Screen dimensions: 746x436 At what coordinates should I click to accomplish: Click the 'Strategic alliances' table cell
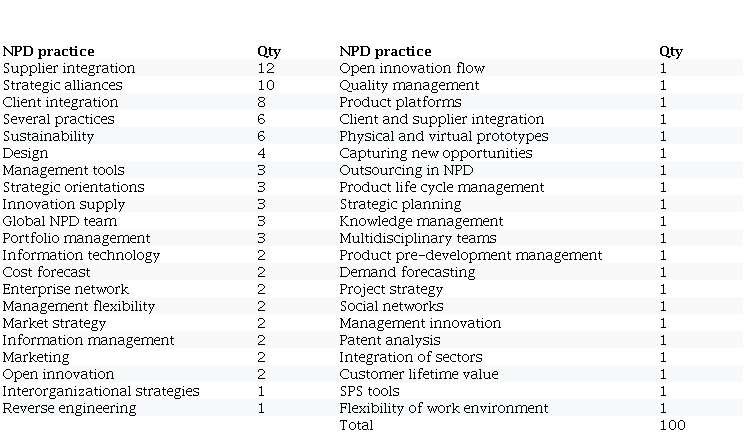click(63, 85)
